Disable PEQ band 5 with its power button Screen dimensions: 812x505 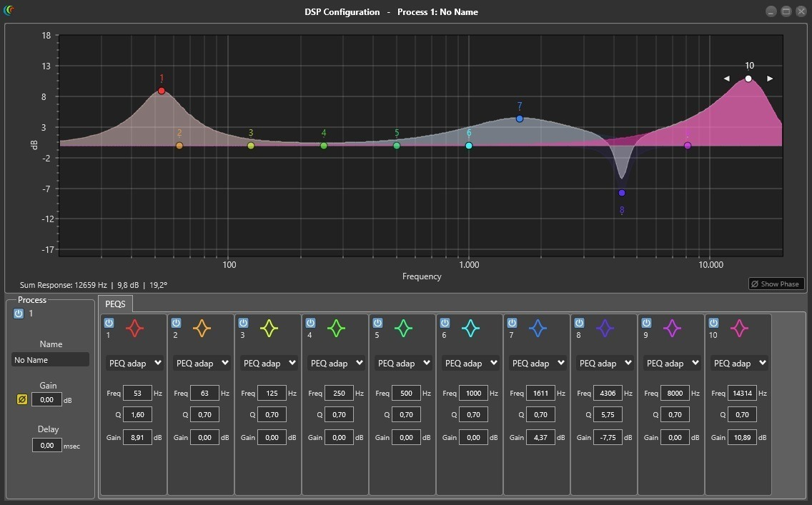[x=377, y=324]
